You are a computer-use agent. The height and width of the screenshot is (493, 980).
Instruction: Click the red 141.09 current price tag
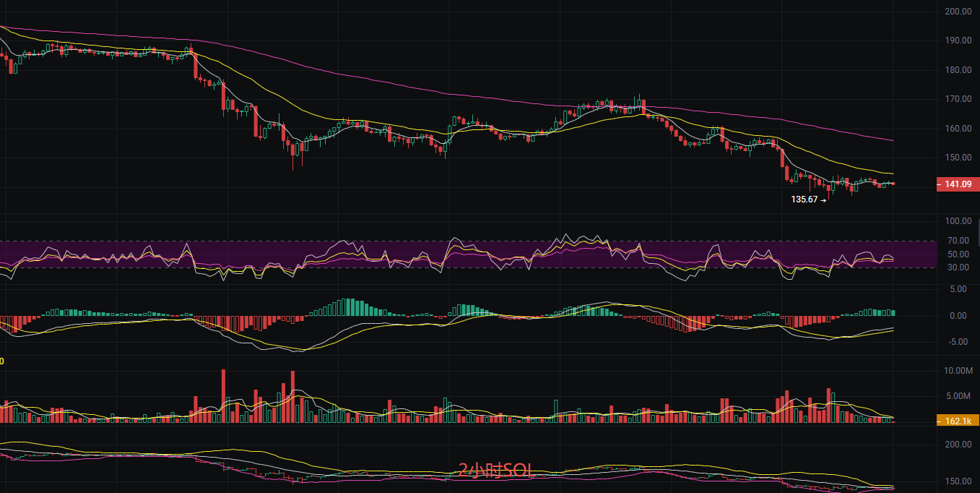tap(957, 185)
